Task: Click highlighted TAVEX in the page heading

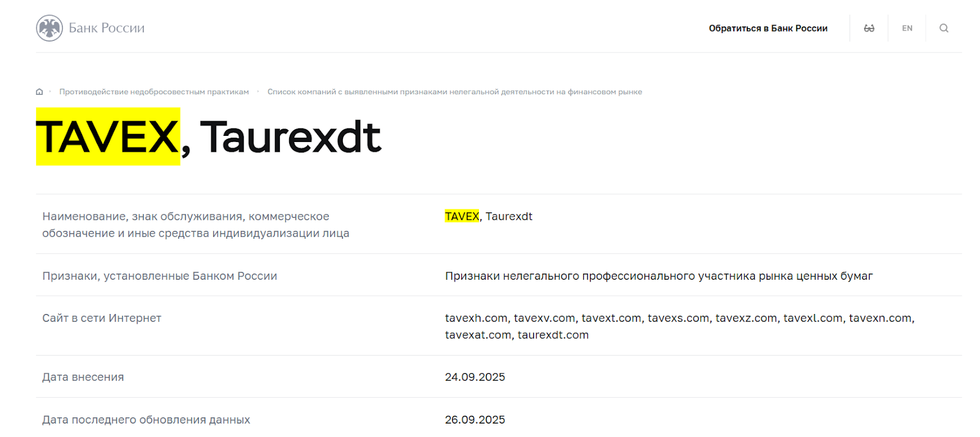Action: point(108,136)
